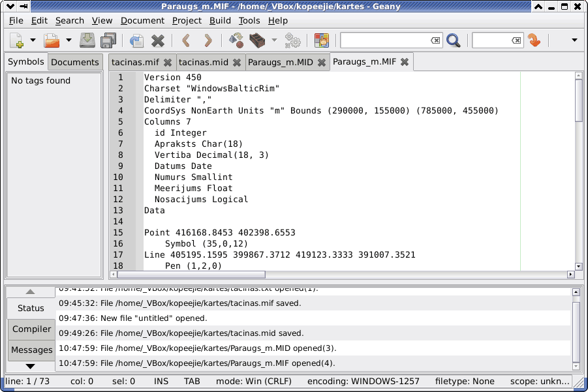Click status log scrollbar up arrow
The height and width of the screenshot is (392, 588).
click(576, 292)
